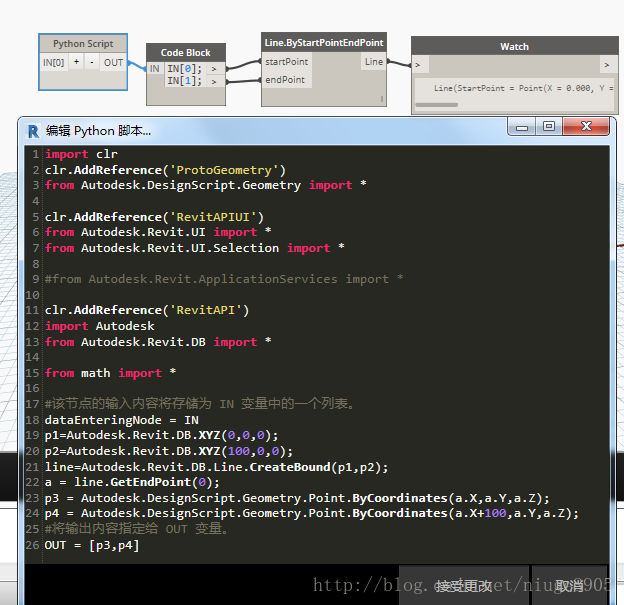Click the 取消 cancel button
Viewport: 624px width, 605px height.
571,586
